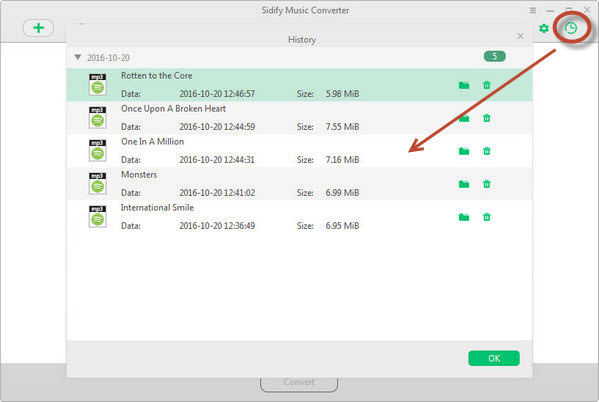The width and height of the screenshot is (599, 402).
Task: Select the Once Upon A Broken Heart title
Action: pos(173,109)
